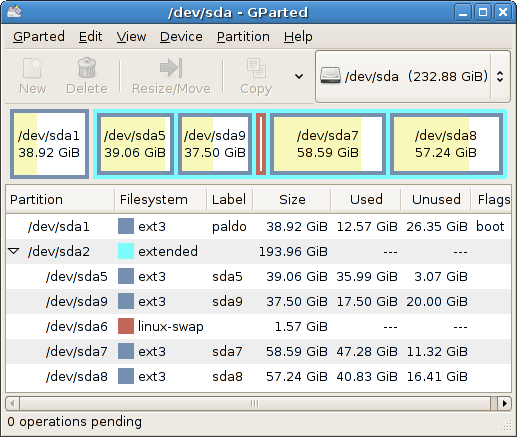This screenshot has width=517, height=437.
Task: Sort by the Unused column header
Action: (436, 199)
